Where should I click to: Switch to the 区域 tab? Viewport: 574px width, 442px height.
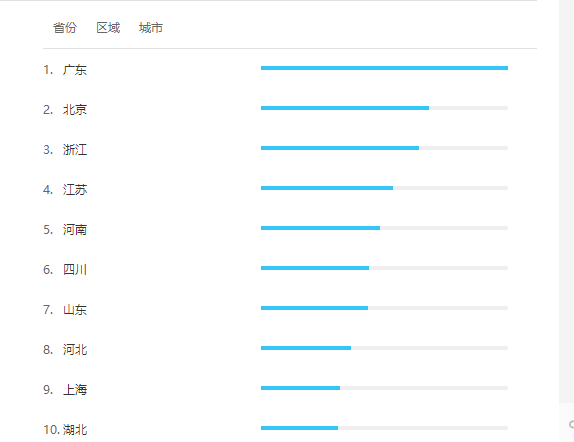click(x=108, y=28)
